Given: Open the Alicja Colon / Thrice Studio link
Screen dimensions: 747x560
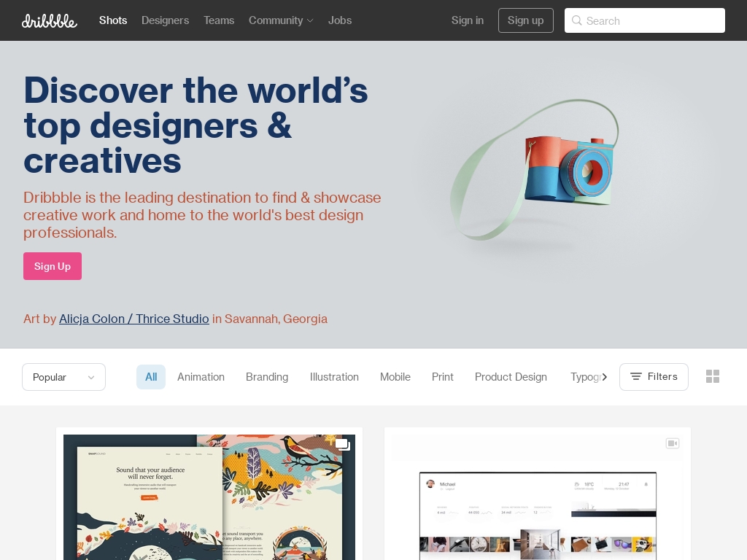Looking at the screenshot, I should [x=134, y=319].
